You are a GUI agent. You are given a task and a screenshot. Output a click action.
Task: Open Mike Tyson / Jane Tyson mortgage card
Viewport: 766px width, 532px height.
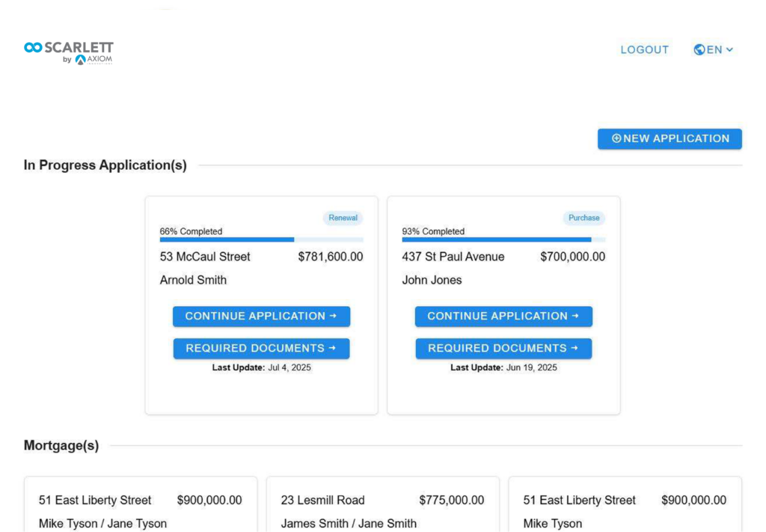[141, 504]
